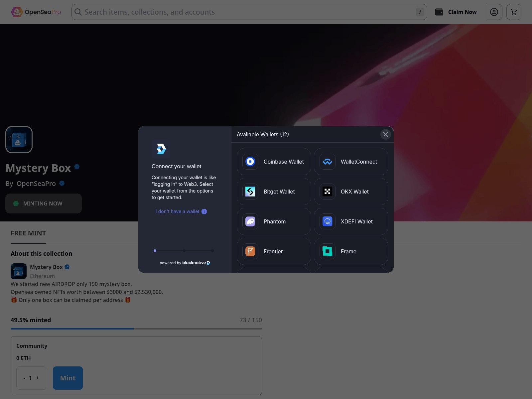Click the Mystery Box collection avatar
532x399 pixels.
coord(19,140)
